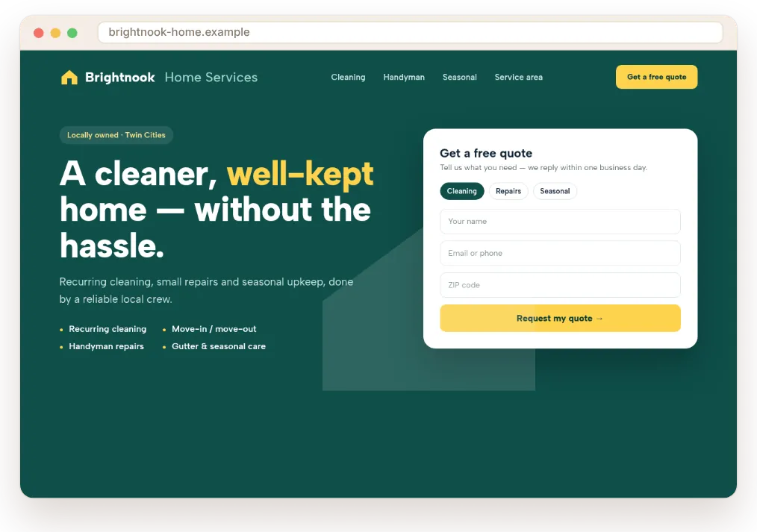This screenshot has width=757, height=532.
Task: Select the Repairs chip in quote form
Action: [508, 191]
